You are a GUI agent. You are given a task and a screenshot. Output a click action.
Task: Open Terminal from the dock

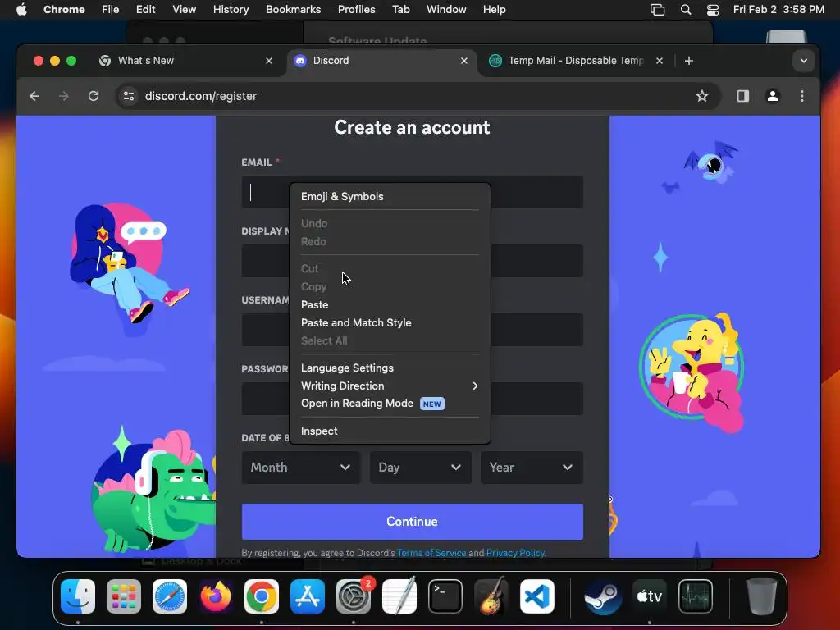445,596
